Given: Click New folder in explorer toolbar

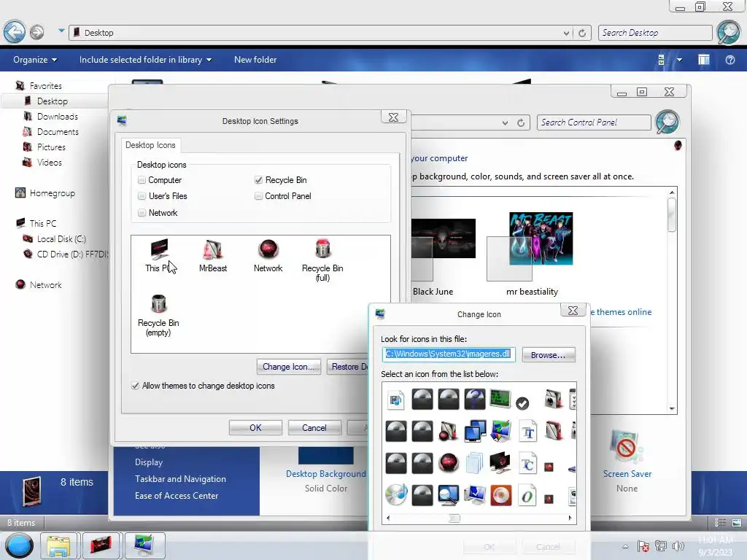Looking at the screenshot, I should pyautogui.click(x=255, y=60).
